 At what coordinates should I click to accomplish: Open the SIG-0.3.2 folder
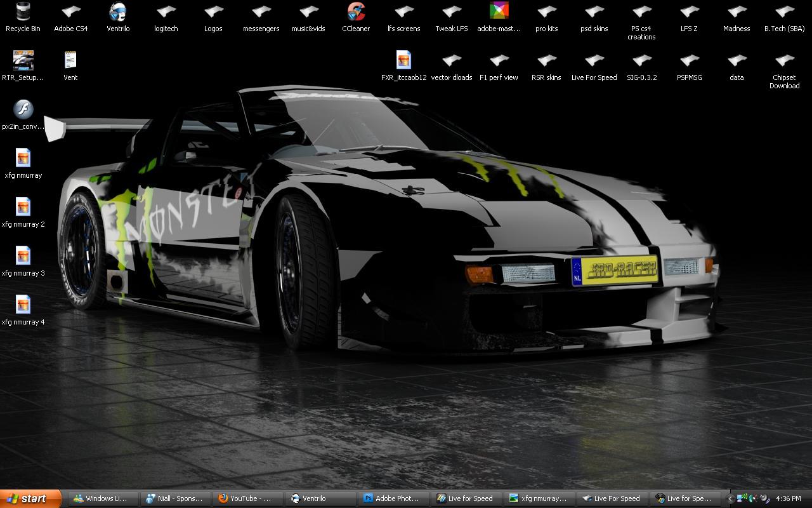tap(641, 66)
